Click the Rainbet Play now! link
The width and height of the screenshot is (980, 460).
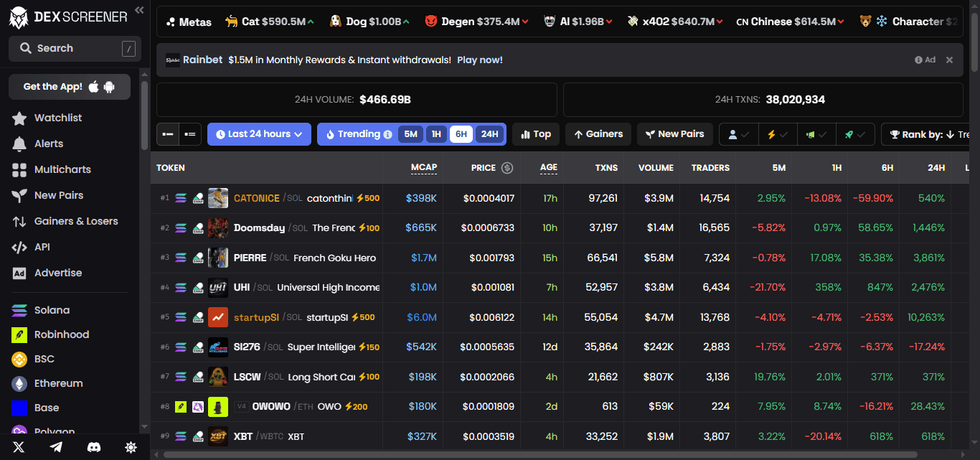tap(480, 60)
